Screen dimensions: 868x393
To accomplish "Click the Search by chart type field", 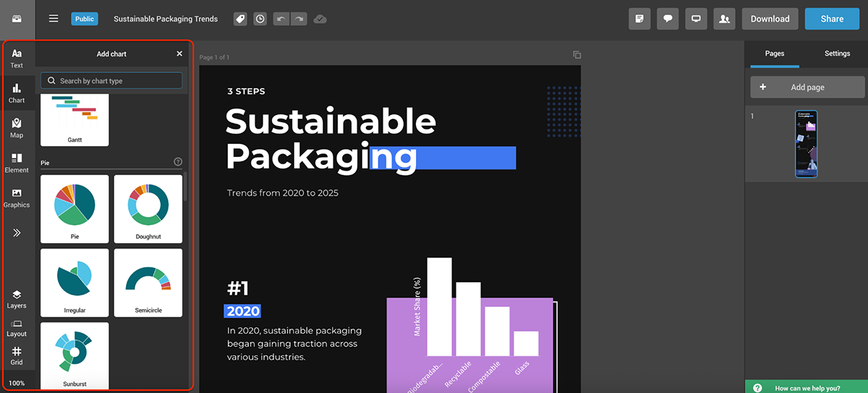I will (x=111, y=80).
